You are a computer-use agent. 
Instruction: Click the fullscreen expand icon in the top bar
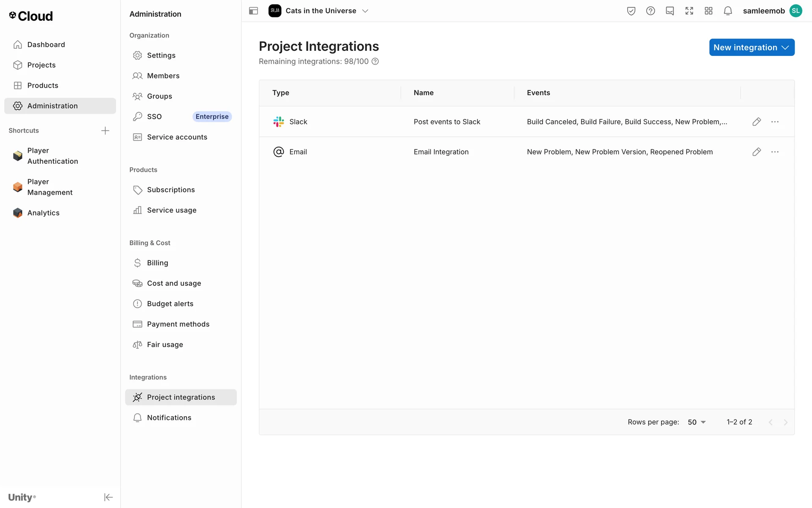coord(689,11)
